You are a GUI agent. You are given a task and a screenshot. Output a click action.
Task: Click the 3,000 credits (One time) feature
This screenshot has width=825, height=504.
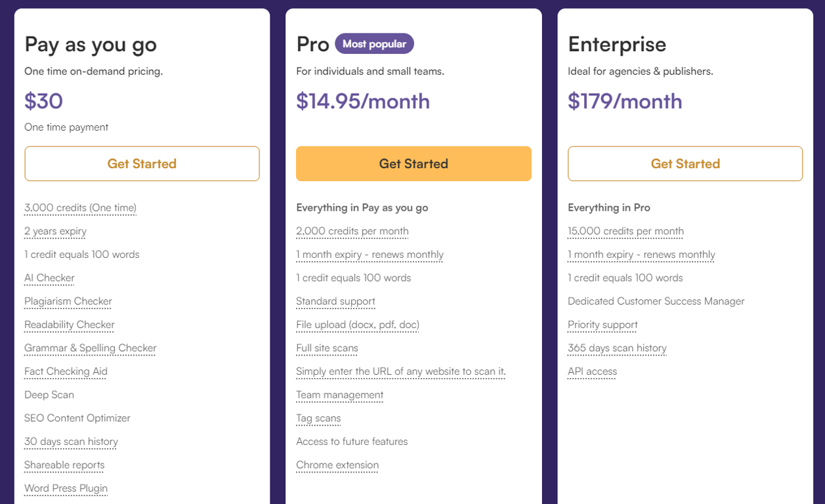pos(80,208)
